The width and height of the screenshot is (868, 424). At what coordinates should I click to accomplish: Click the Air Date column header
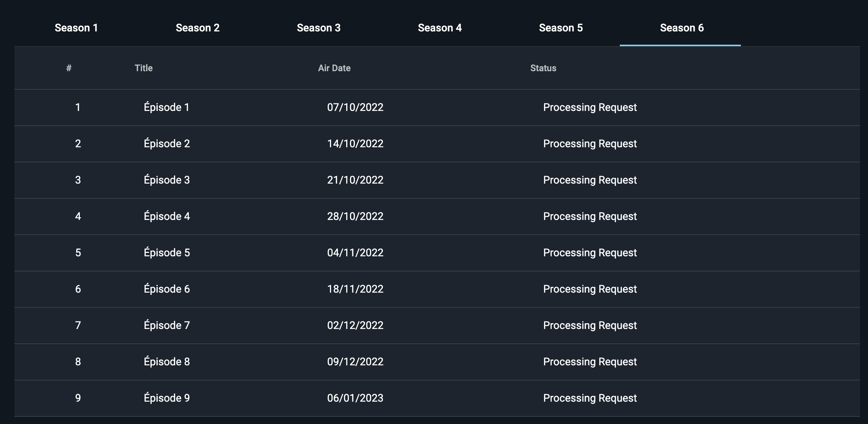click(334, 68)
